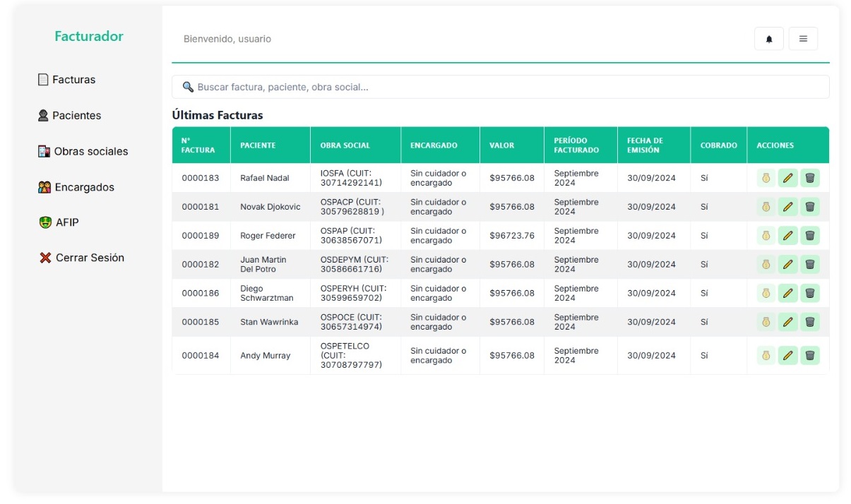Edit Andy Murray's invoice with pencil icon
Image resolution: width=851 pixels, height=504 pixels.
(787, 355)
